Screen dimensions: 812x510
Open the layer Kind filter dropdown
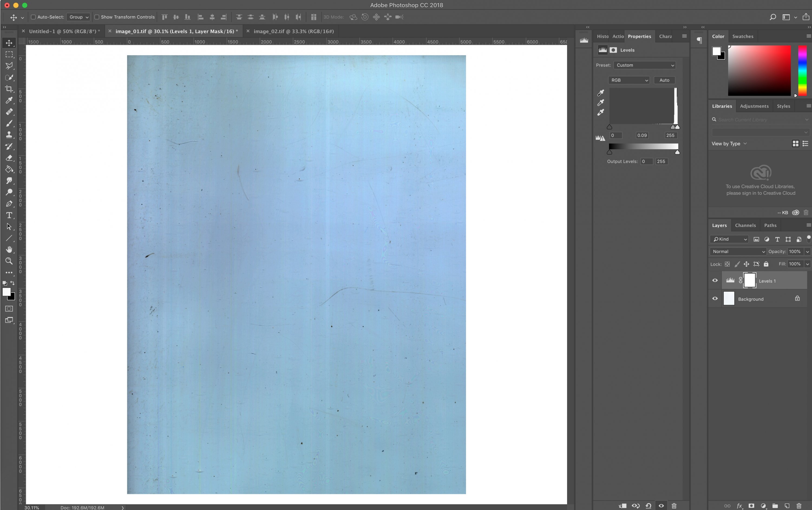click(x=729, y=239)
